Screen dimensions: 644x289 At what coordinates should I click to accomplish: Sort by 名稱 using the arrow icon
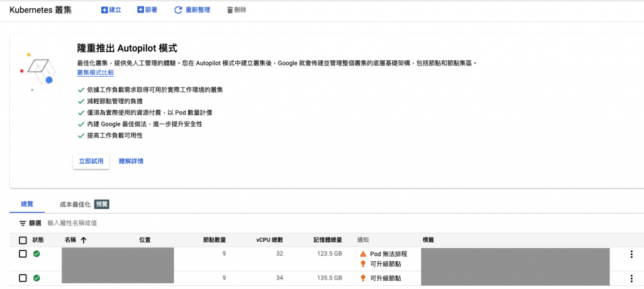[84, 241]
